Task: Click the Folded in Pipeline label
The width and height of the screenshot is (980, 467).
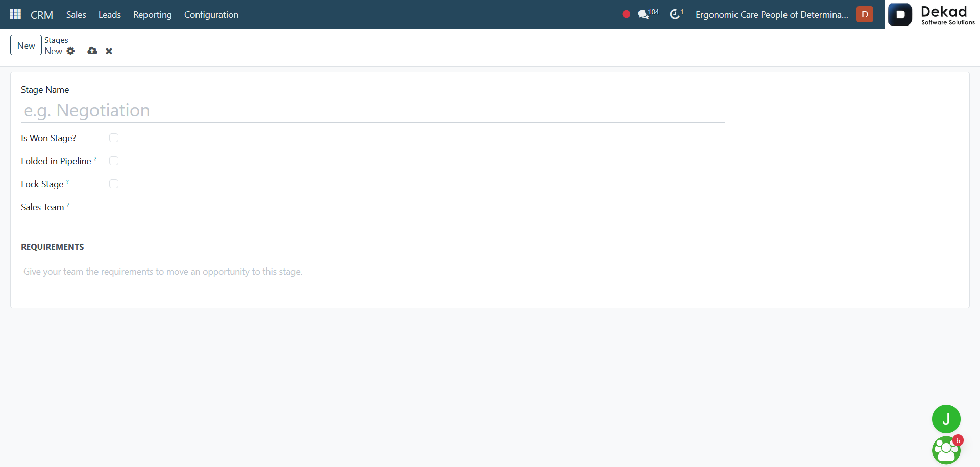Action: coord(56,161)
